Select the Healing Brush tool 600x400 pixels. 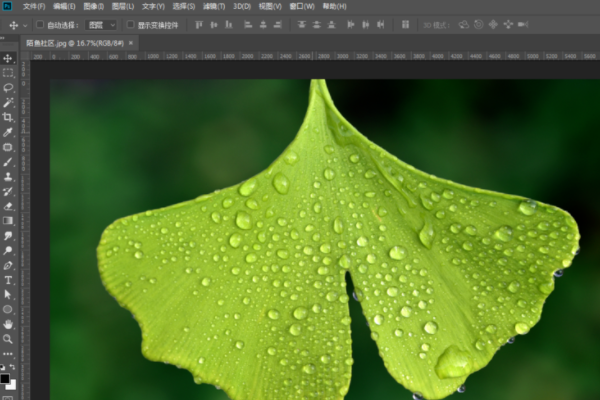(8, 147)
